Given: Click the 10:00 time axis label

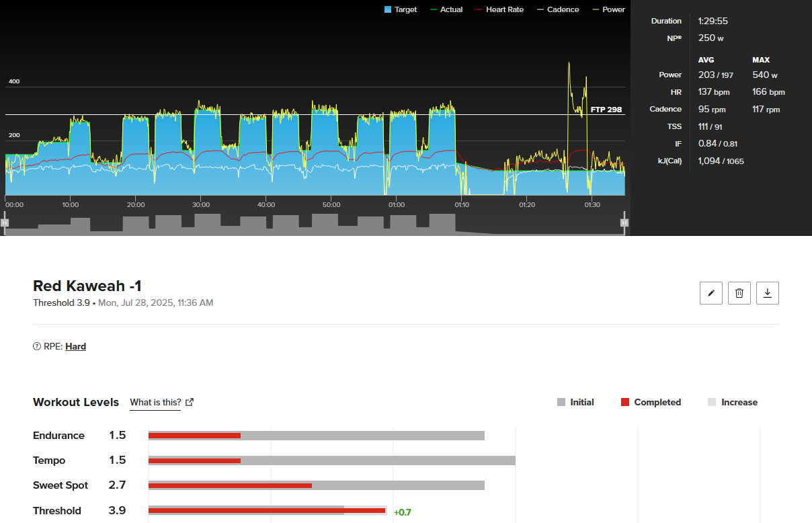Looking at the screenshot, I should pyautogui.click(x=70, y=204).
